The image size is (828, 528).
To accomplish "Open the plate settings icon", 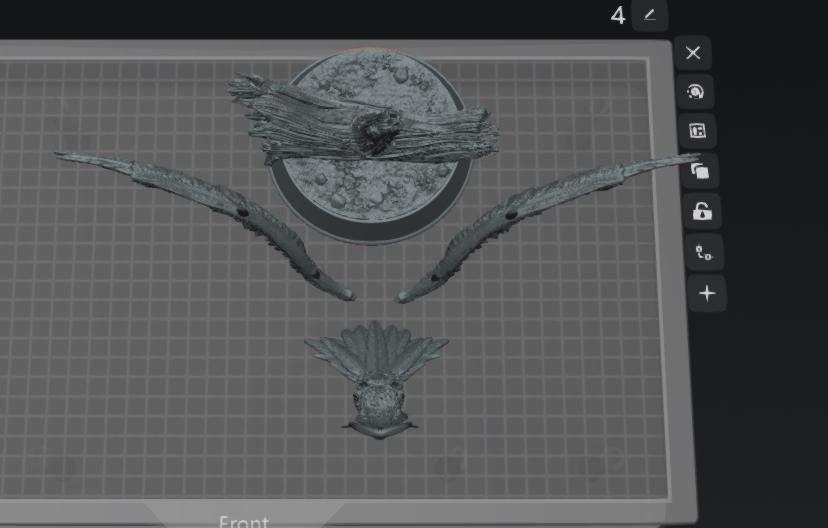I will (x=704, y=252).
